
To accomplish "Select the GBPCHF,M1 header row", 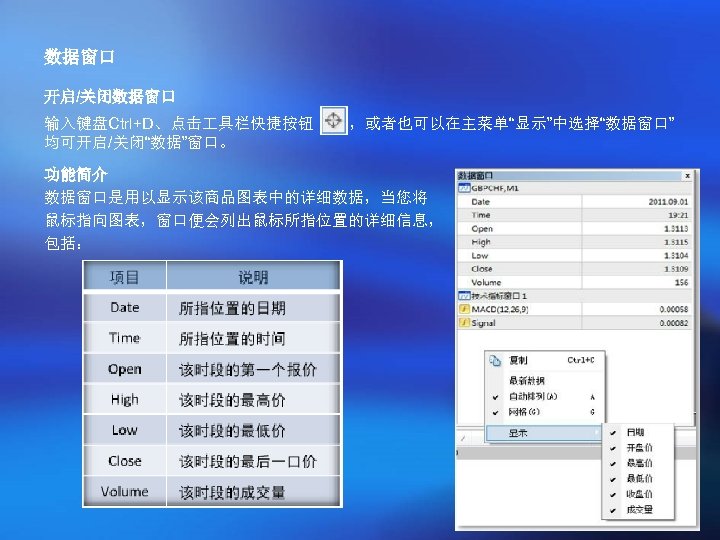I will pos(575,188).
